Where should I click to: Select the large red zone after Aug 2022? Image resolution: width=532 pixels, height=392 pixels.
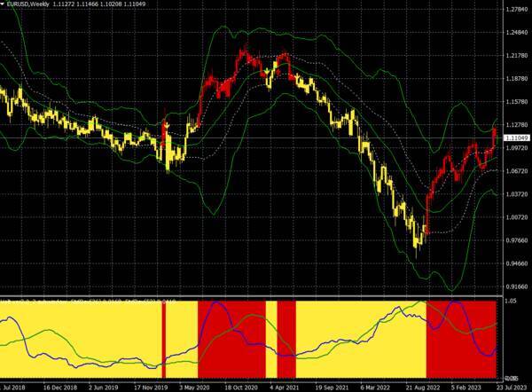tap(461, 340)
